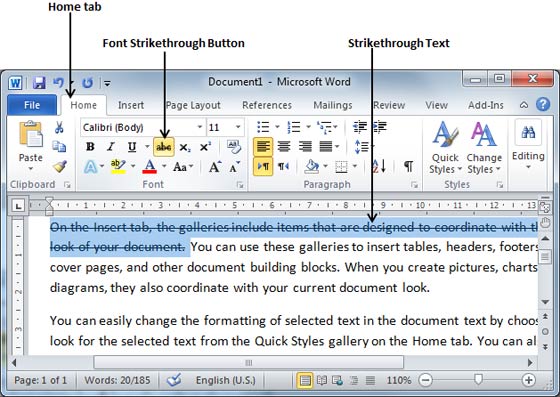
Task: Click the Clear Formatting icon
Action: 234,146
